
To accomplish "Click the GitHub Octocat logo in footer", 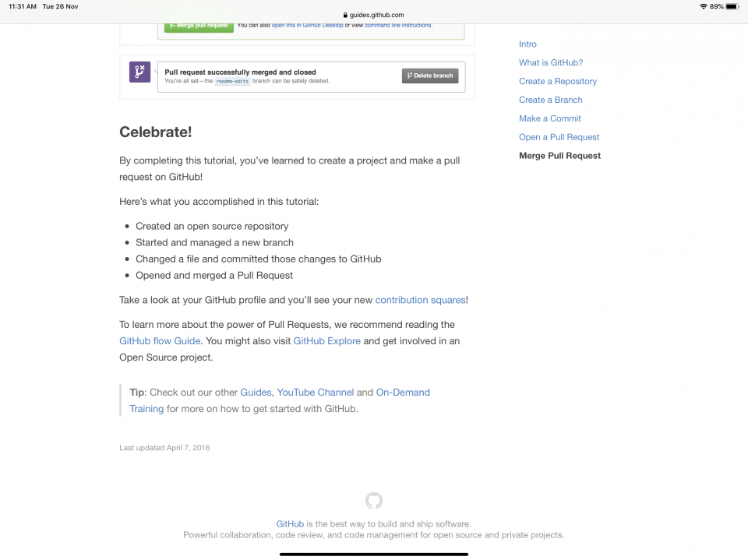I will point(374,501).
